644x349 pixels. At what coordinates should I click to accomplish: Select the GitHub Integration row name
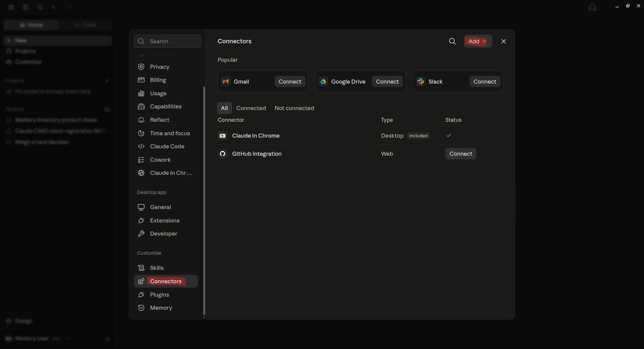tap(257, 154)
